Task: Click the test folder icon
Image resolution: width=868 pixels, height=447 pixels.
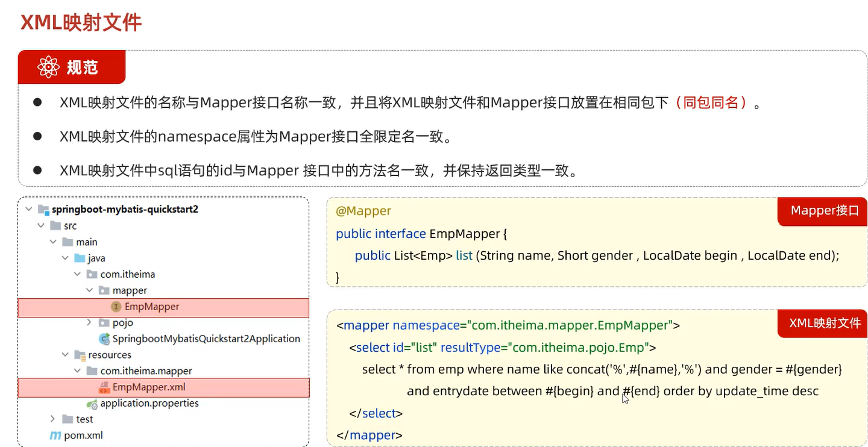Action: click(x=67, y=419)
